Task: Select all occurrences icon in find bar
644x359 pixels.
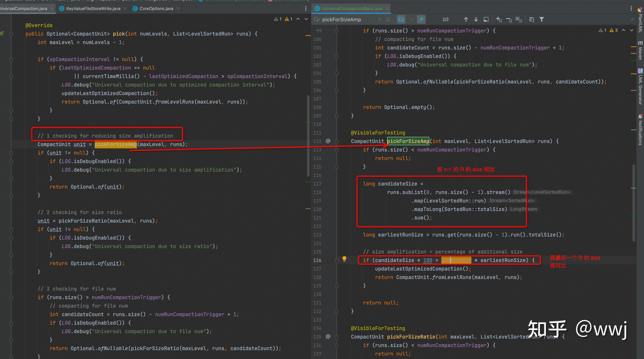Action: coord(519,20)
